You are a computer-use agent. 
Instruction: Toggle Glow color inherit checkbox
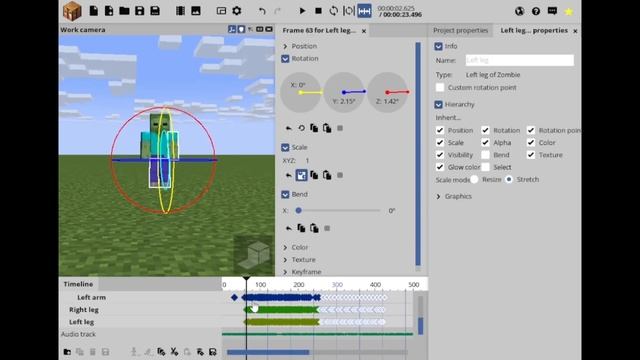coord(440,167)
